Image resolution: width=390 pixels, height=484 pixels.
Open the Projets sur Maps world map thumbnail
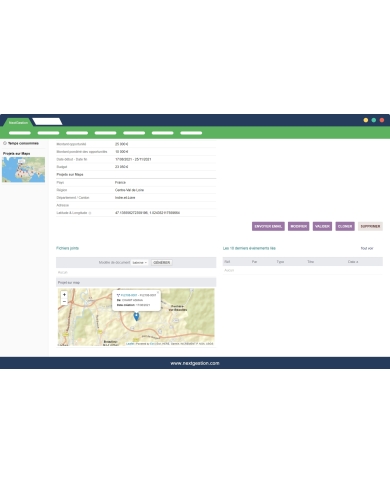tap(23, 170)
